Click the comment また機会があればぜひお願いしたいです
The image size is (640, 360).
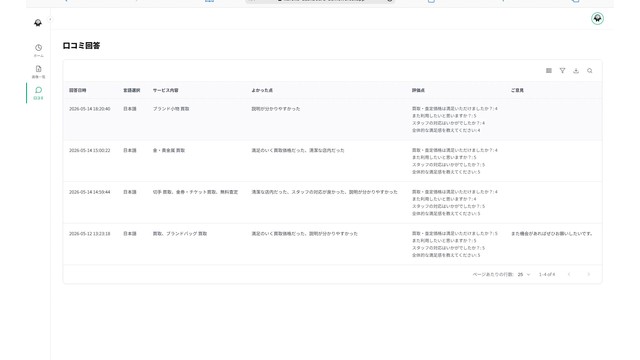(x=551, y=234)
